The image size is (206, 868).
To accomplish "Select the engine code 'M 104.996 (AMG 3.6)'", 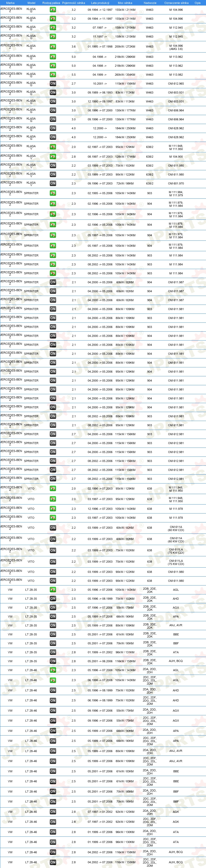I will coord(176,47).
